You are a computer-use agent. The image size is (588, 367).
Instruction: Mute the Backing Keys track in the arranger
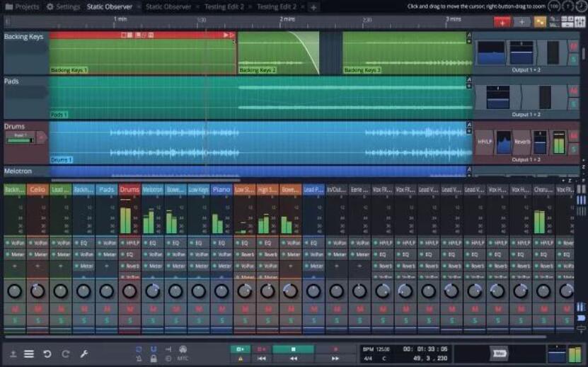574,47
